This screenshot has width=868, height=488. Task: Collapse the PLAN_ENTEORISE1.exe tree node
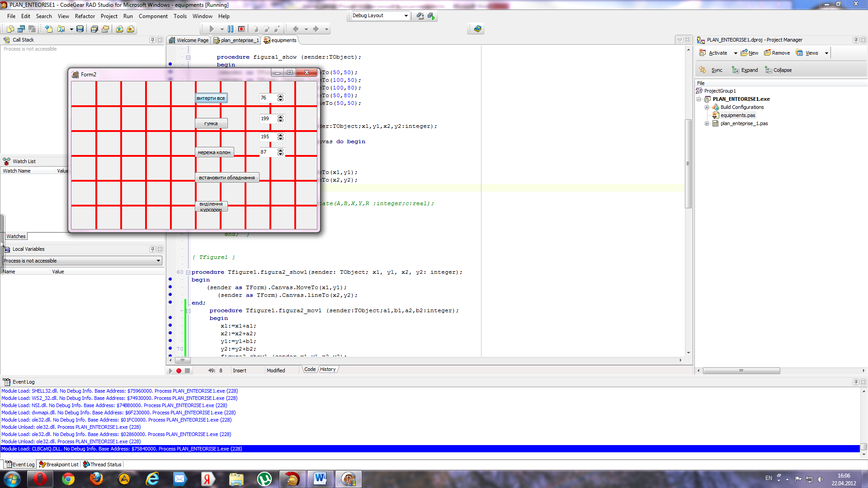[x=699, y=99]
